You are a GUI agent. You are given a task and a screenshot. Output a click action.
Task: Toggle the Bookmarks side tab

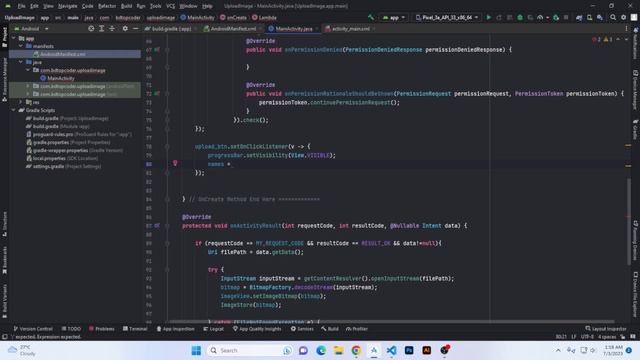tap(4, 260)
